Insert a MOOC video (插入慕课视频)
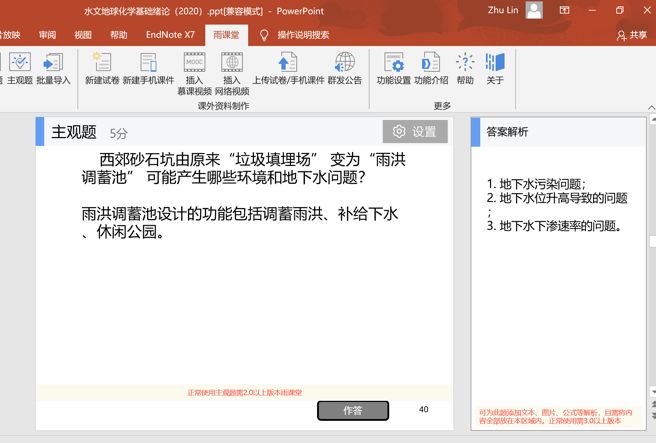The image size is (656, 443). [194, 70]
